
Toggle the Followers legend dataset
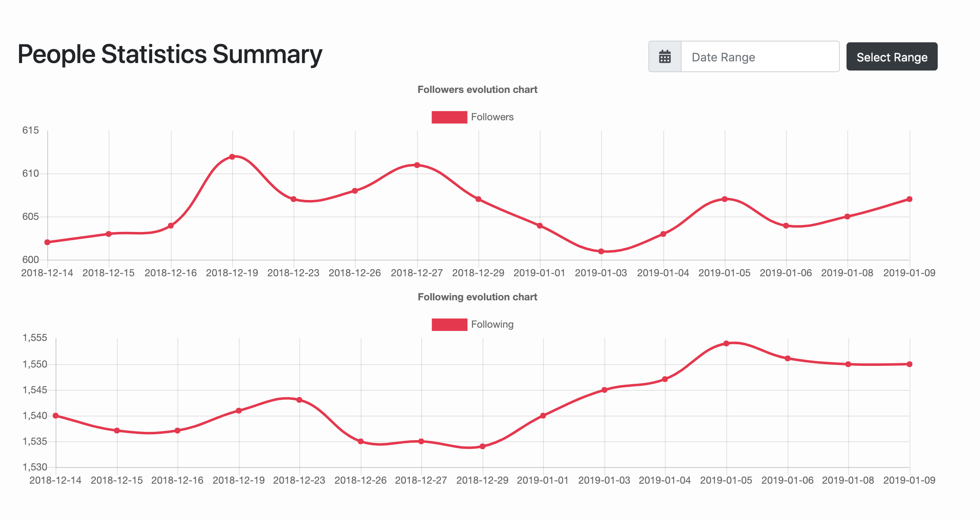click(492, 117)
